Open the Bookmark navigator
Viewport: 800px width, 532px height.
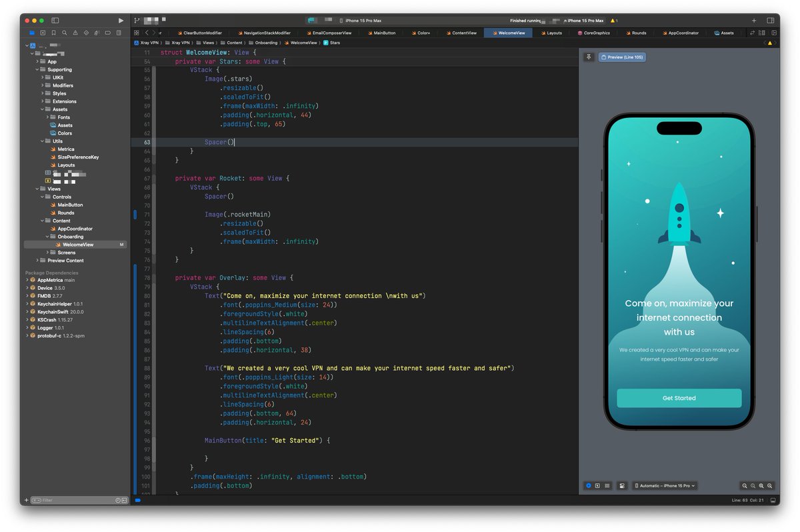pos(54,32)
